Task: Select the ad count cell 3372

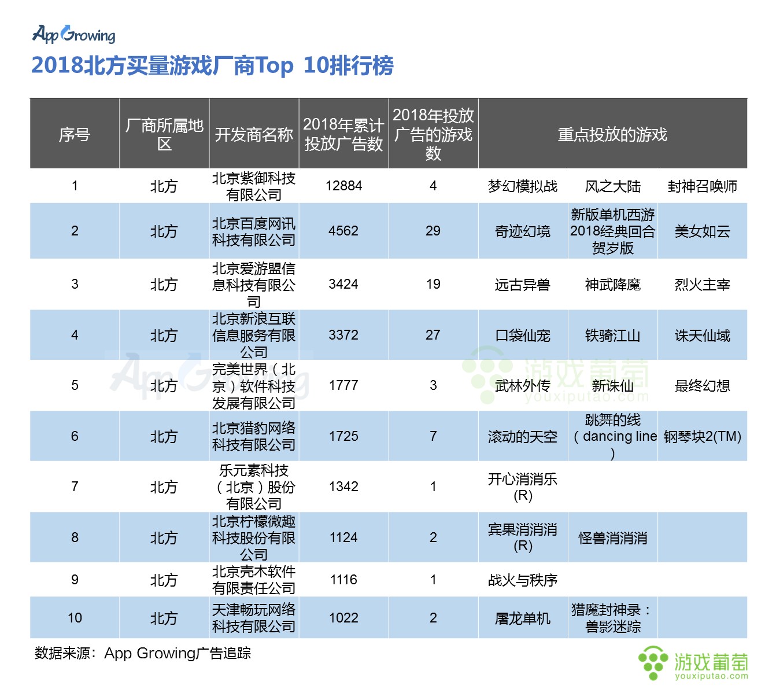Action: click(343, 335)
